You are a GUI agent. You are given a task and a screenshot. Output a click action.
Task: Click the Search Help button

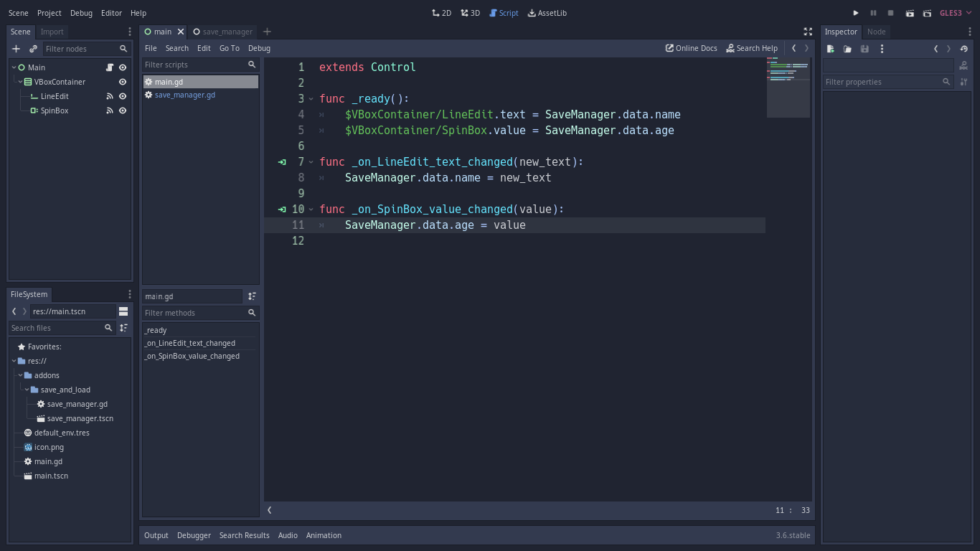[x=751, y=48]
